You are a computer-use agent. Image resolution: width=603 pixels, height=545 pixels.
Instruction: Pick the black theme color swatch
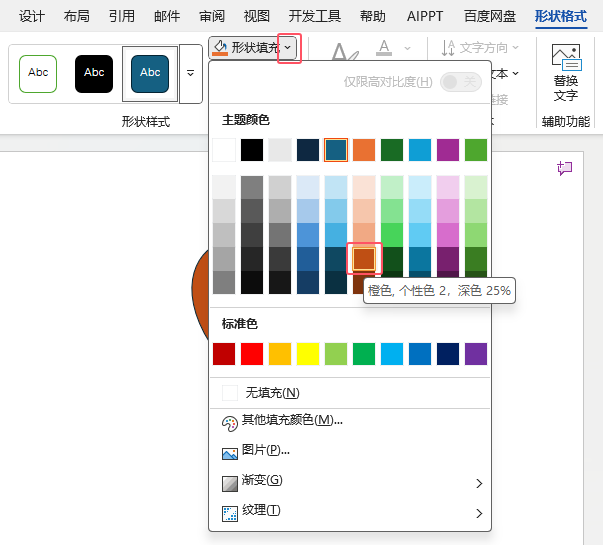(252, 150)
